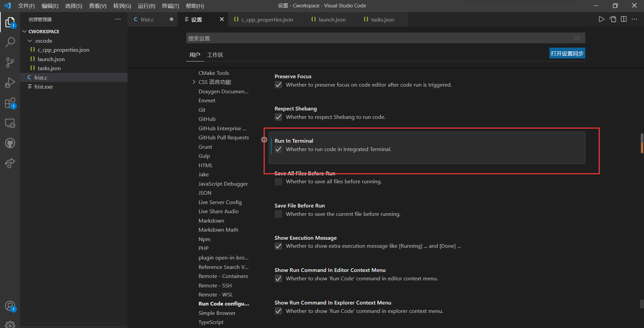The height and width of the screenshot is (328, 644).
Task: Click settings gear beside Run In Terminal
Action: (x=264, y=140)
